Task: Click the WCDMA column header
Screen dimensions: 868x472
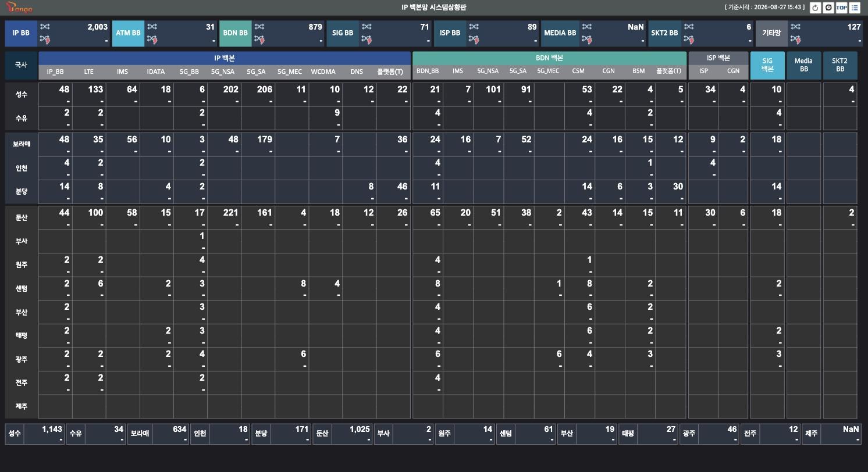Action: 323,72
